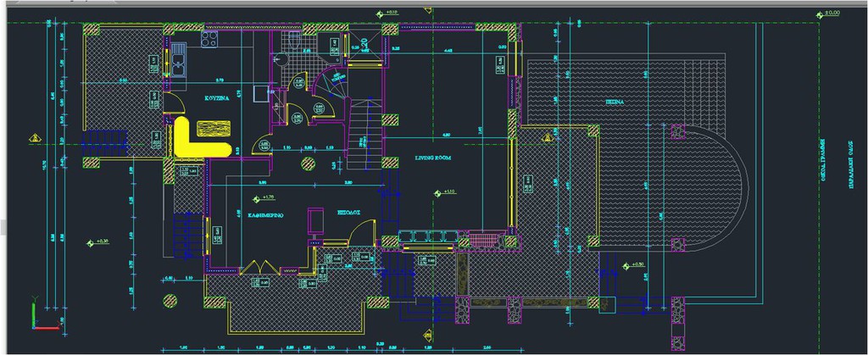Image resolution: width=868 pixels, height=355 pixels.
Task: Select the ΠΙΣΙΝΑ pool label
Action: pos(615,103)
